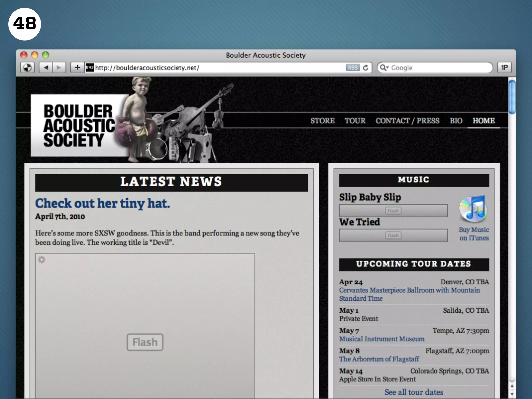Viewport: 532px width, 399px height.
Task: Go to CONTACT / PRESS page
Action: coord(407,121)
